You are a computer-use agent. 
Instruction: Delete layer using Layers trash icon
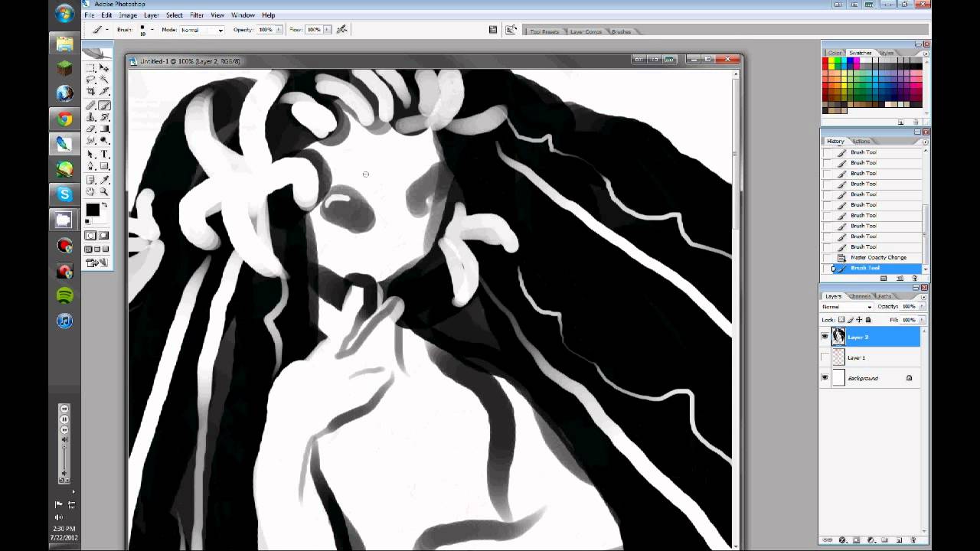[x=914, y=540]
